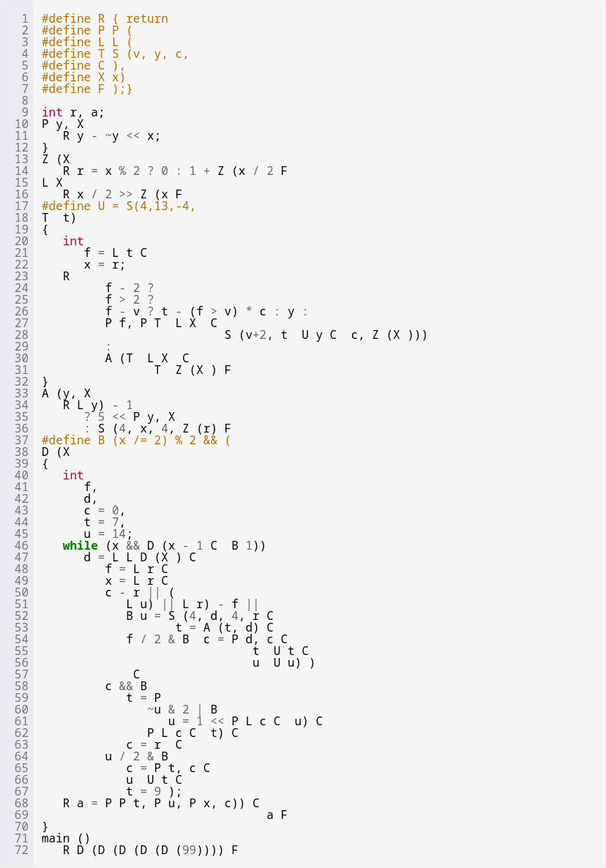Click the '? 5 << P y, X' line
The image size is (606, 868).
[130, 417]
